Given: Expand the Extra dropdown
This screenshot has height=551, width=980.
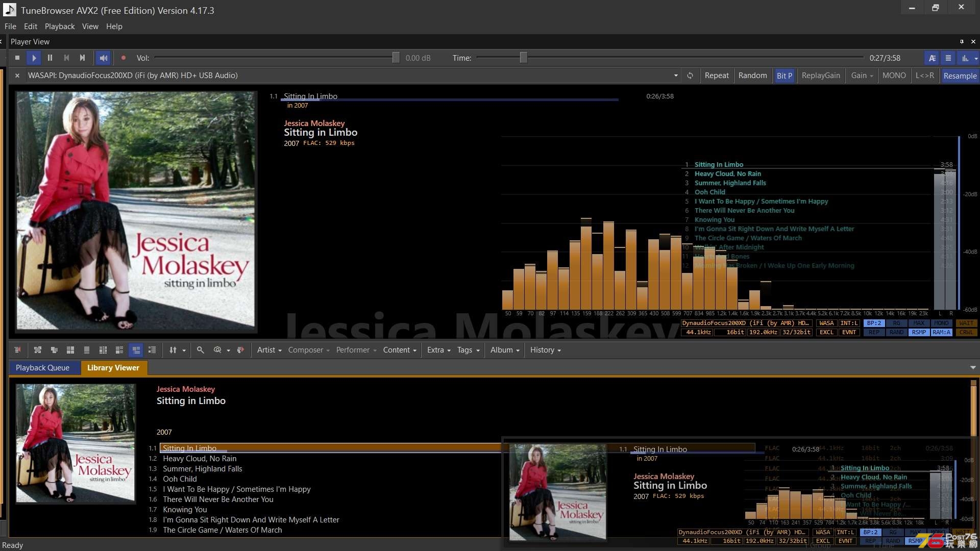Looking at the screenshot, I should pos(438,350).
